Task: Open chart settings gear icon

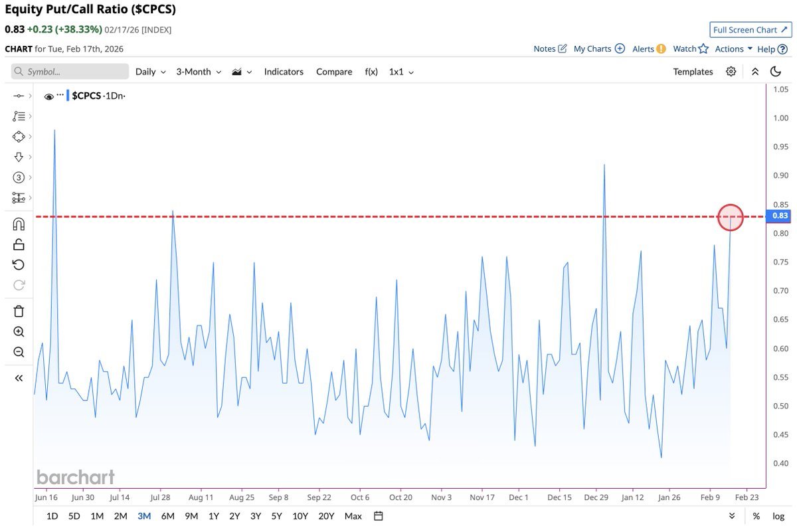Action: coord(731,72)
